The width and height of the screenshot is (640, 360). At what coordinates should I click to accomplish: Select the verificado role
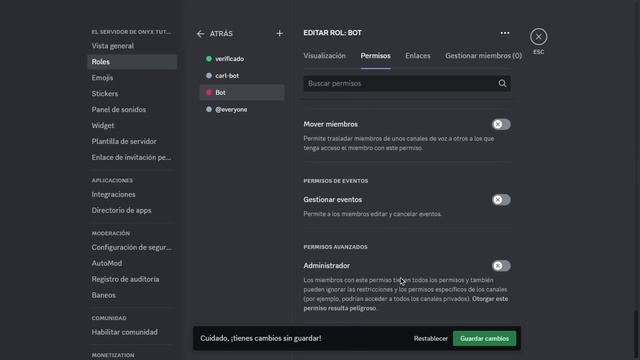point(242,59)
